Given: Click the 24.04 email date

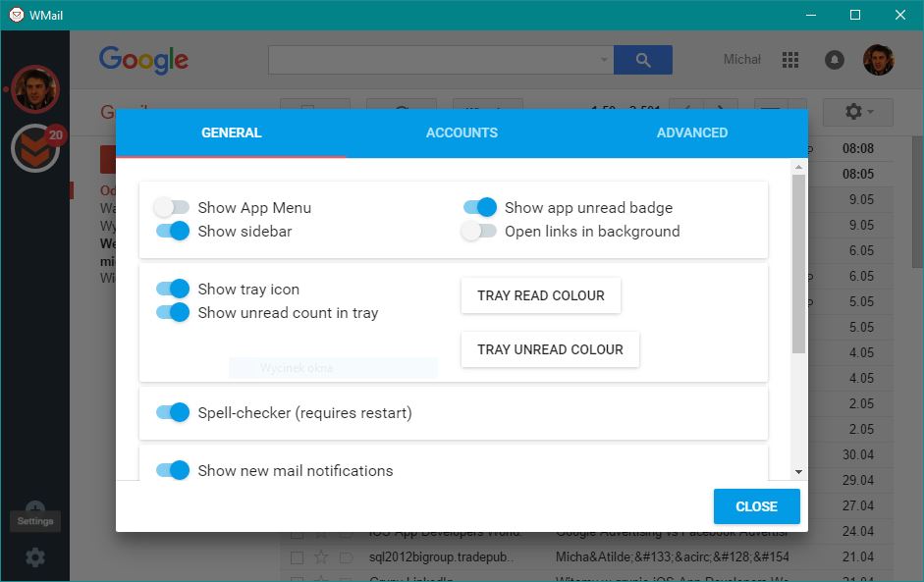Looking at the screenshot, I should (x=858, y=531).
